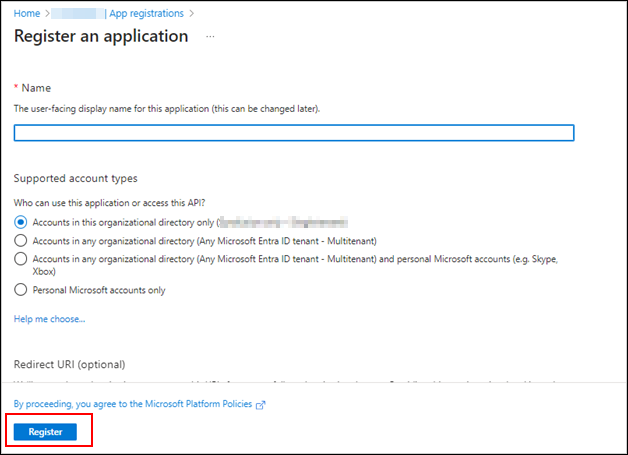628x455 pixels.
Task: Select Personal Microsoft accounts only
Action: tap(21, 290)
